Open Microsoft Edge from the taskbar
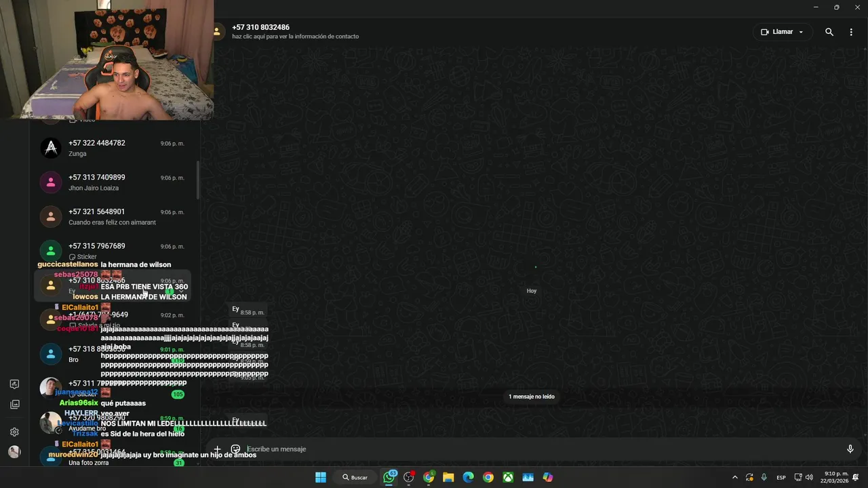Viewport: 868px width, 488px height. pyautogui.click(x=468, y=477)
